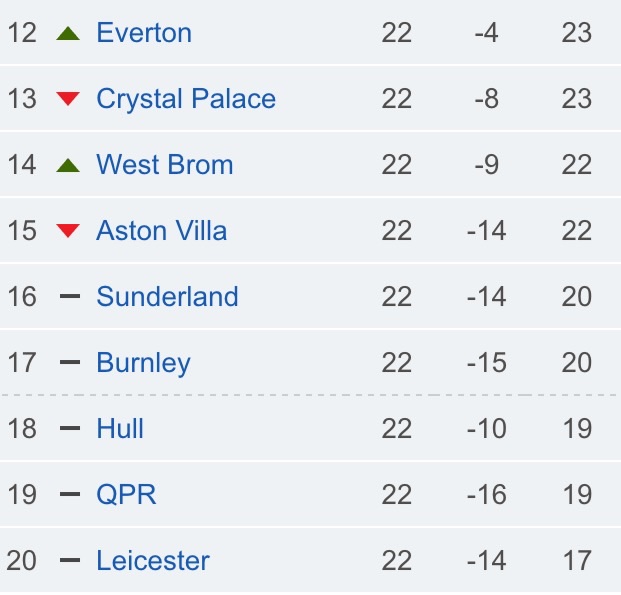The height and width of the screenshot is (595, 621).
Task: Open the Crystal Palace team page
Action: coord(186,98)
